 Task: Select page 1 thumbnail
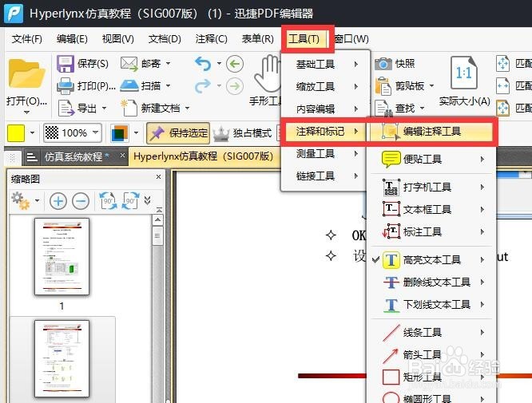pos(62,257)
